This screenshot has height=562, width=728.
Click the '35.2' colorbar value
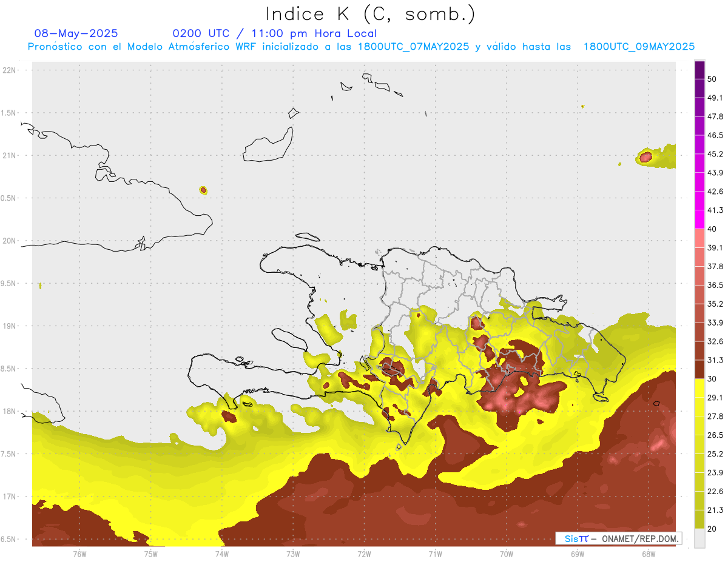click(x=715, y=304)
